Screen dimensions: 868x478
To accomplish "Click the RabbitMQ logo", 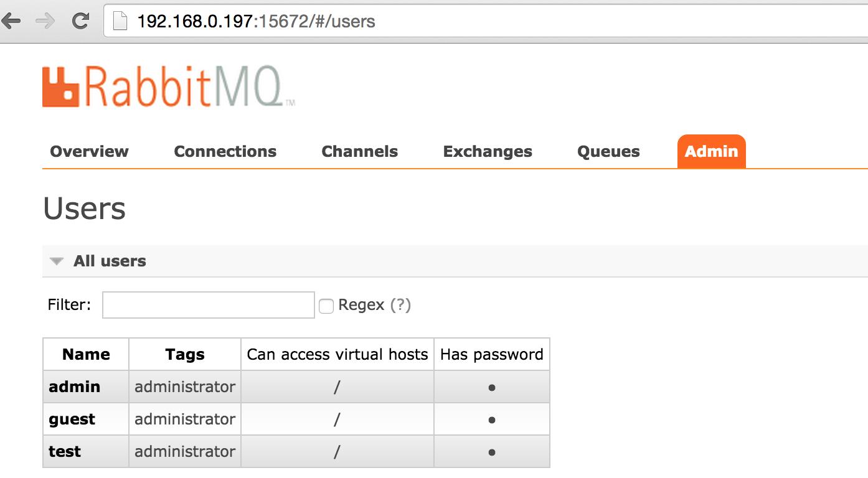I will [x=168, y=87].
